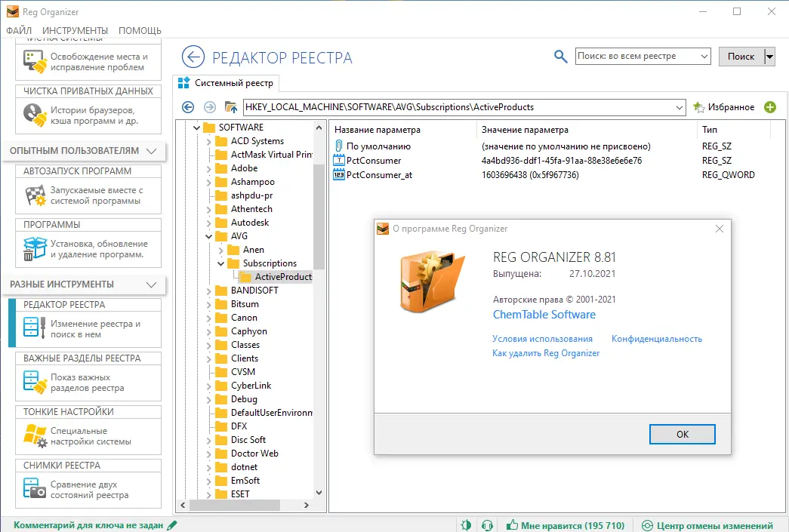
Task: Open Изменение реестра и поиск в нем
Action: coord(88,329)
